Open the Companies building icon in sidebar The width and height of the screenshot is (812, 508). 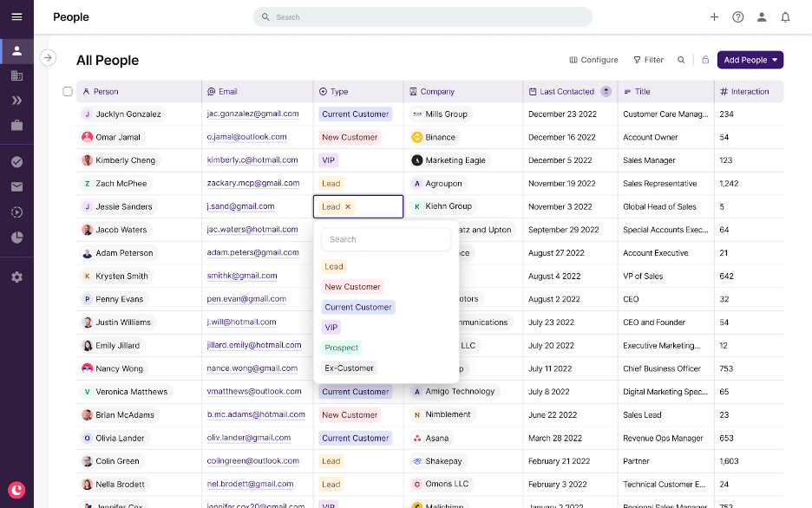[16, 75]
